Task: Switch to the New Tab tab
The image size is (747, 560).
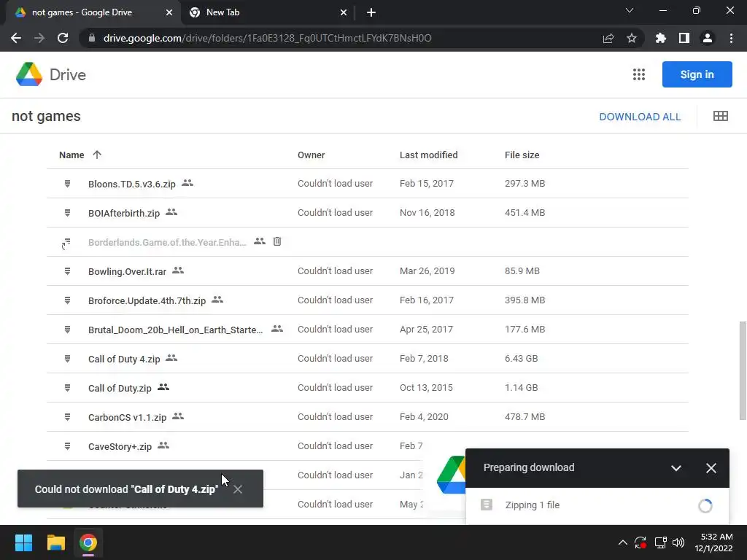Action: pos(268,12)
